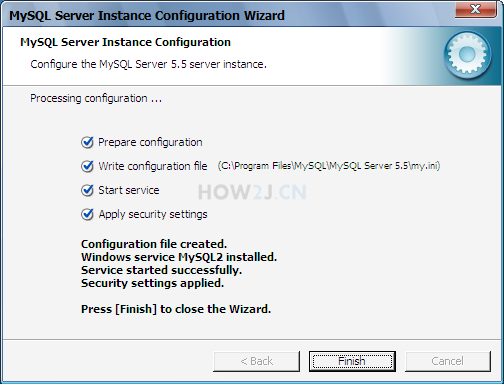Click the 'Processing configuration ...' label

click(96, 99)
